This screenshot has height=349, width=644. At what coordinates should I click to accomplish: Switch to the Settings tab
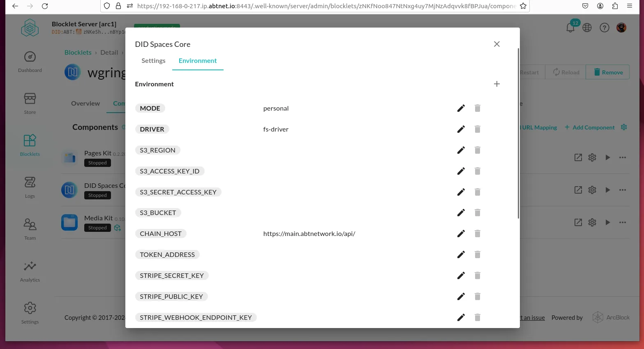153,61
